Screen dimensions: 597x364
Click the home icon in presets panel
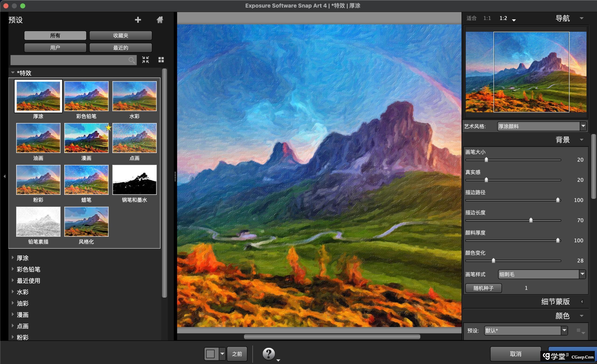click(x=160, y=20)
